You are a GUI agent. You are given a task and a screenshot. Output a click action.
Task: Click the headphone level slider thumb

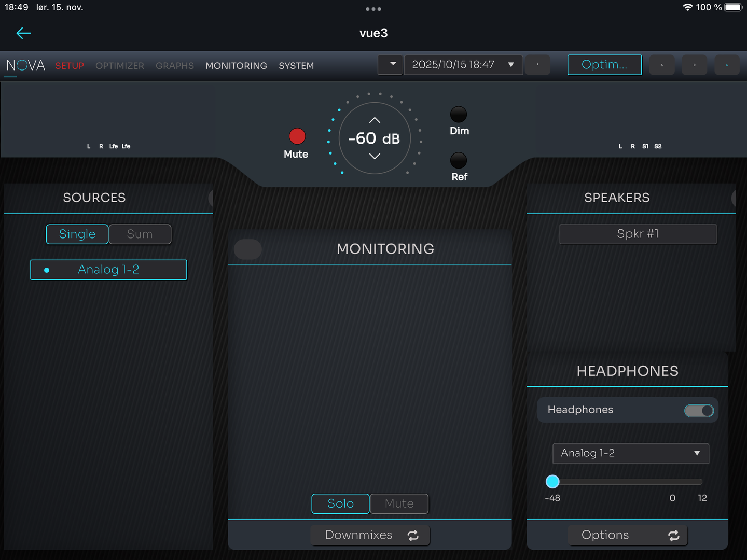tap(552, 482)
